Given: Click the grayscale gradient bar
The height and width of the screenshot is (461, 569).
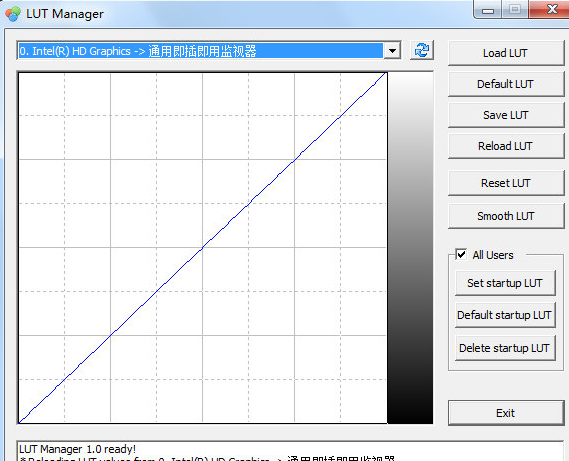Looking at the screenshot, I should click(410, 248).
